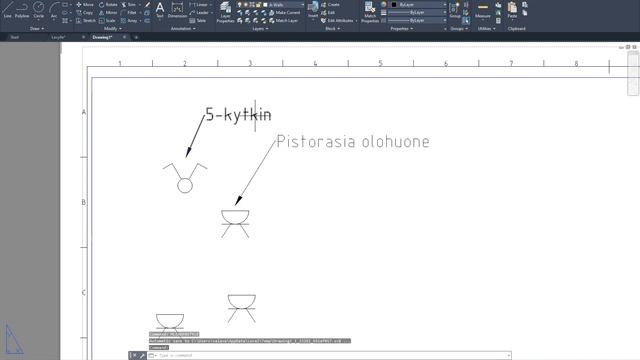Insert a Table annotation
This screenshot has height=360, width=640.
pos(198,20)
